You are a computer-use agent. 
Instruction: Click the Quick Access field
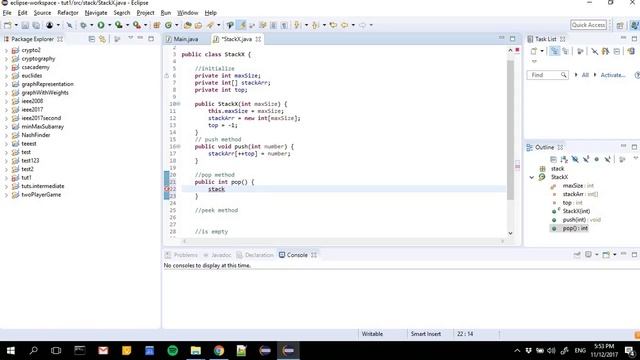coord(588,25)
